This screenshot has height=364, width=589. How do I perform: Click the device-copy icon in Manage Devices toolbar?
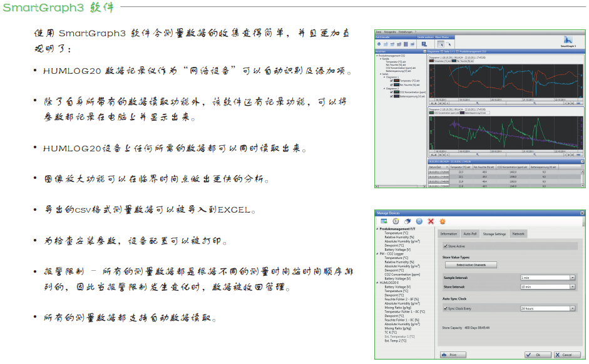point(407,221)
